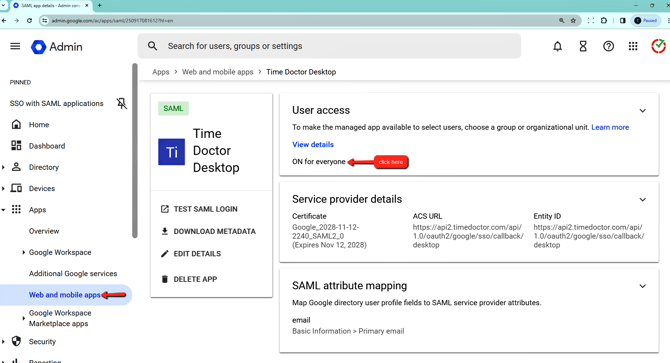670x363 pixels.
Task: Click the Home house icon
Action: [x=16, y=124]
